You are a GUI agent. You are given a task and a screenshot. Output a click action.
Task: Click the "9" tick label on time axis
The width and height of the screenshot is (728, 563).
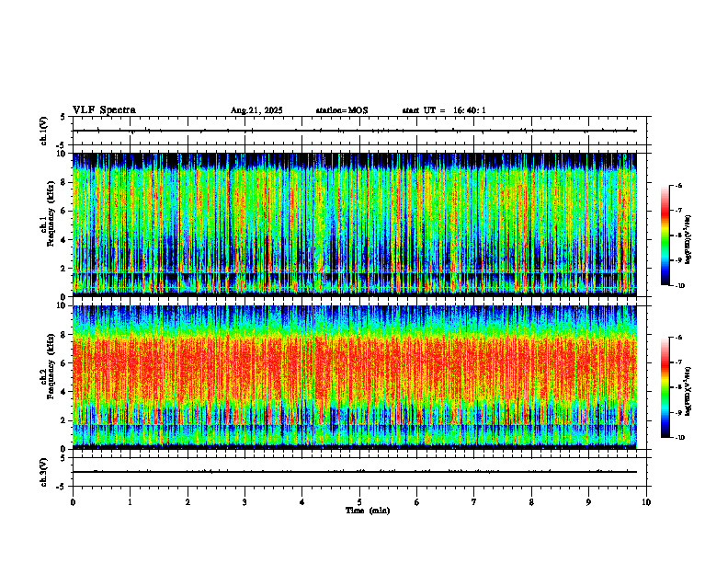coord(588,502)
